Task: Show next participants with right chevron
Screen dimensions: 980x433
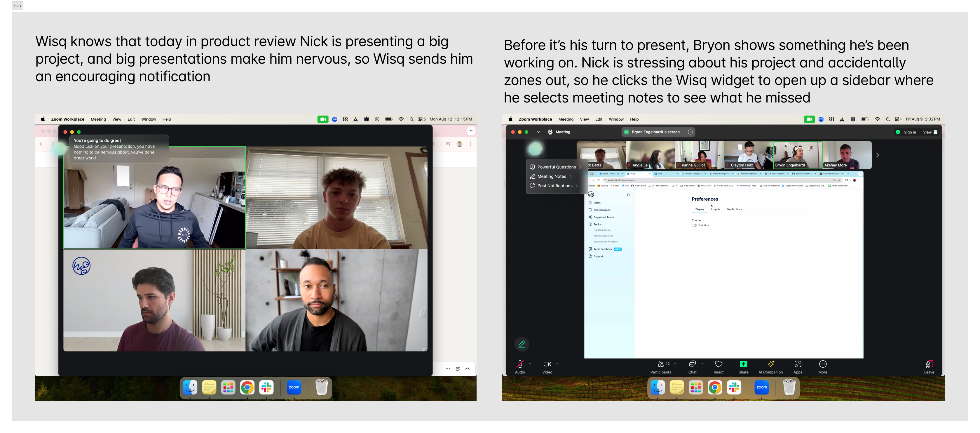Action: [877, 155]
